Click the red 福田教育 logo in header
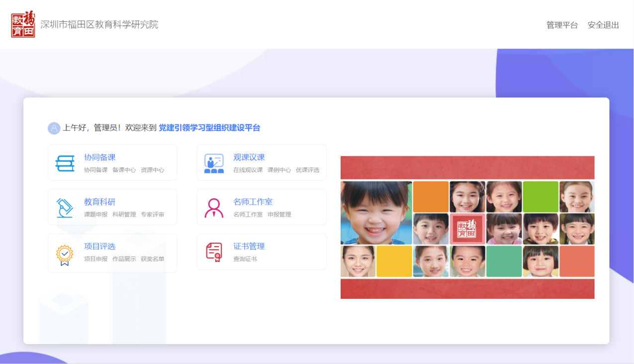 pos(23,24)
